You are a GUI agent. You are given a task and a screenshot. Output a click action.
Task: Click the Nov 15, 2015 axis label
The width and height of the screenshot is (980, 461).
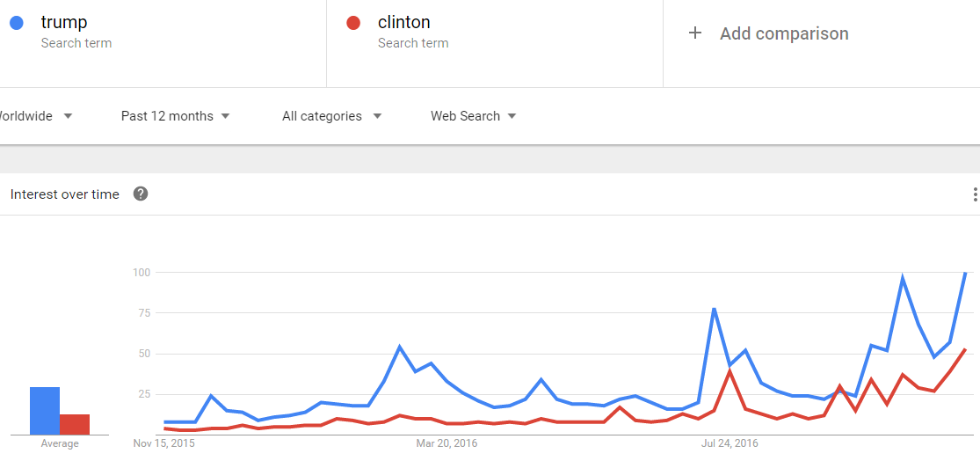click(x=163, y=443)
